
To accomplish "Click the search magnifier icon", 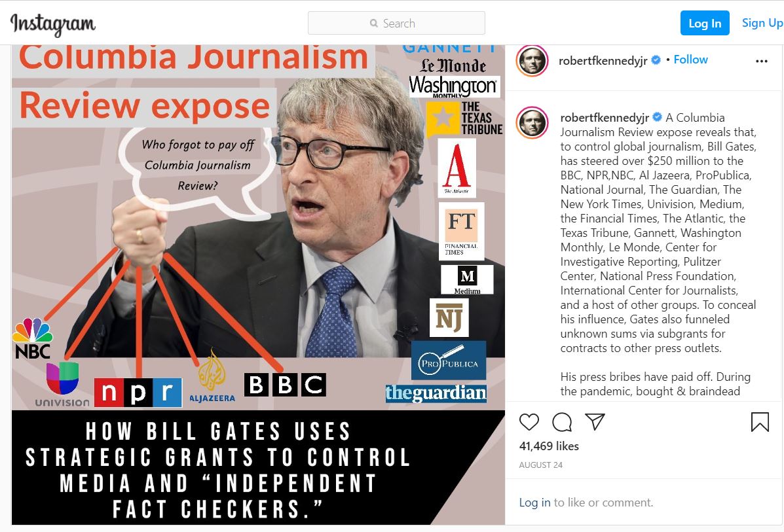I will pos(373,24).
